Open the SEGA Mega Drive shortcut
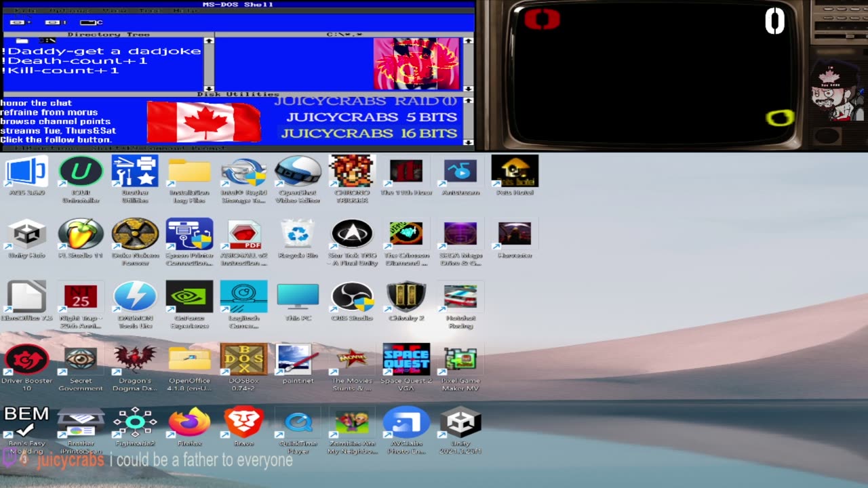The height and width of the screenshot is (488, 868). tap(460, 241)
